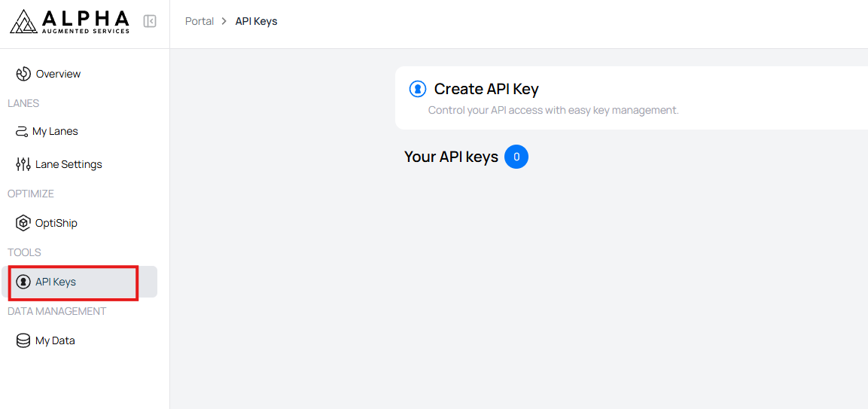The width and height of the screenshot is (868, 409).
Task: Select the OptiShip label under Optimize
Action: pyautogui.click(x=56, y=223)
